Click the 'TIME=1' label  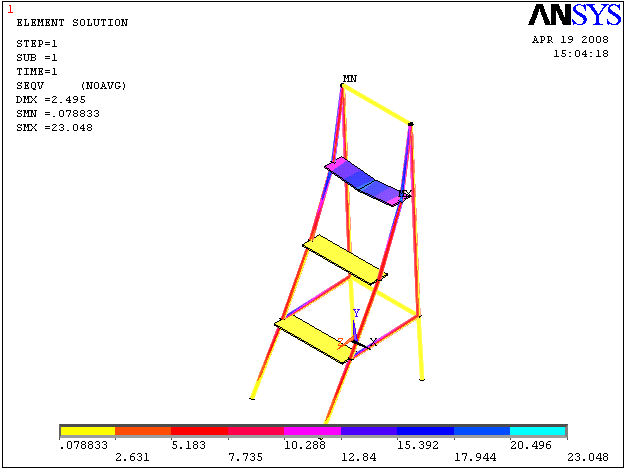(37, 71)
